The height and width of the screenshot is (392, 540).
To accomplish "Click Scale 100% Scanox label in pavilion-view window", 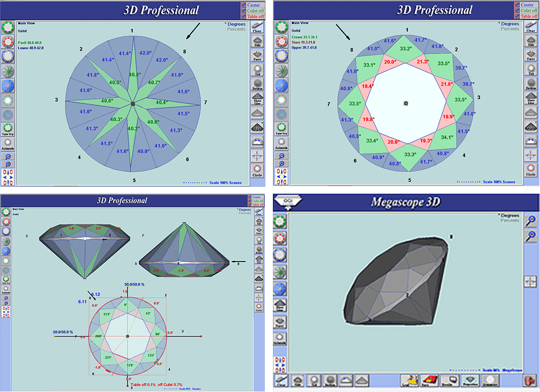I will click(x=226, y=183).
